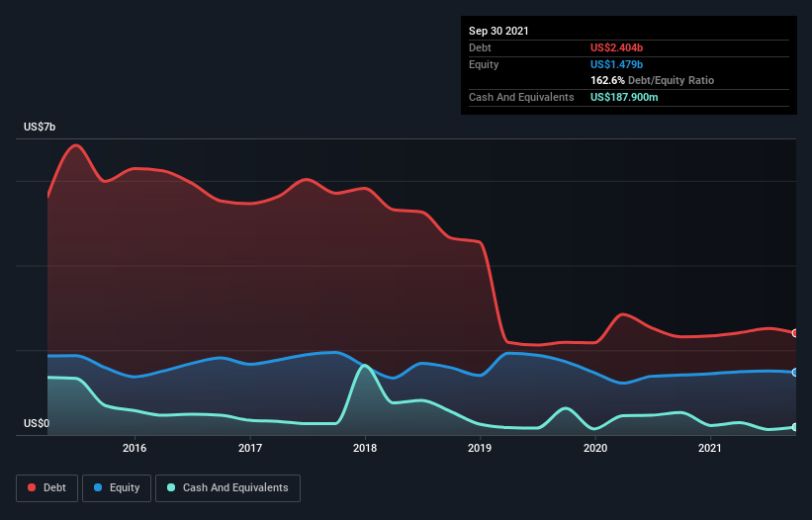Toggle the Debt legend button
The width and height of the screenshot is (812, 520).
(x=46, y=488)
